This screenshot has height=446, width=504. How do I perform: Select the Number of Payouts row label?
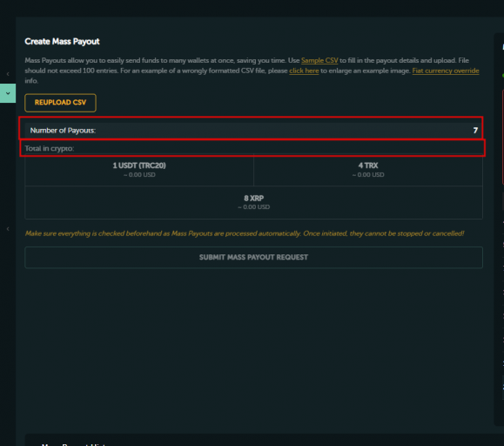(63, 131)
